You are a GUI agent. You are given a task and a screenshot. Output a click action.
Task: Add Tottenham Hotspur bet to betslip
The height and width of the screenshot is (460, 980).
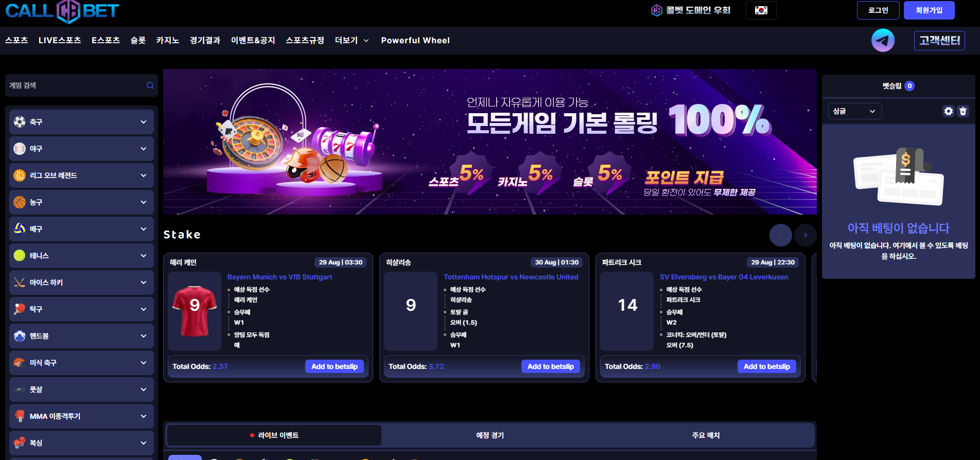(x=551, y=366)
